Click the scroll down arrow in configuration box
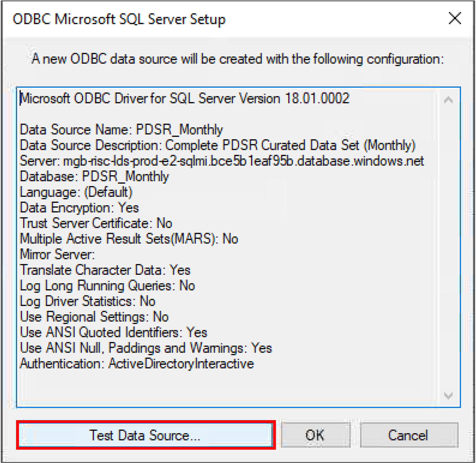The height and width of the screenshot is (463, 476). coord(448,395)
